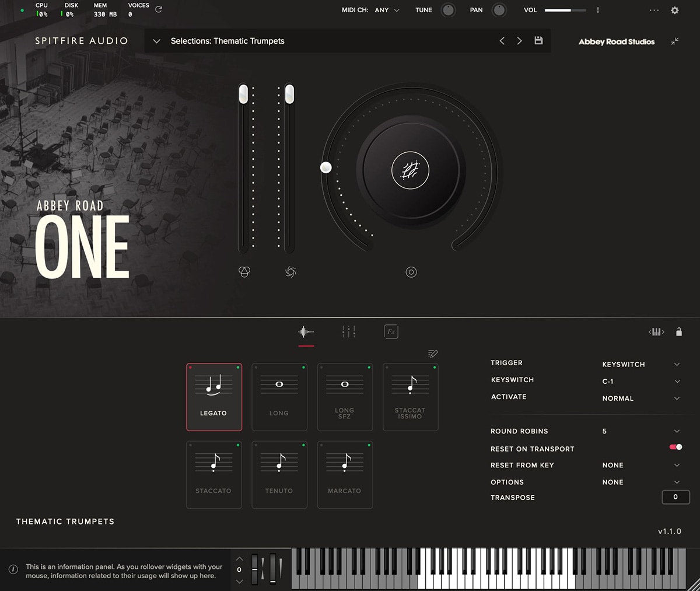
Task: Select the Staccato articulation
Action: pos(213,474)
